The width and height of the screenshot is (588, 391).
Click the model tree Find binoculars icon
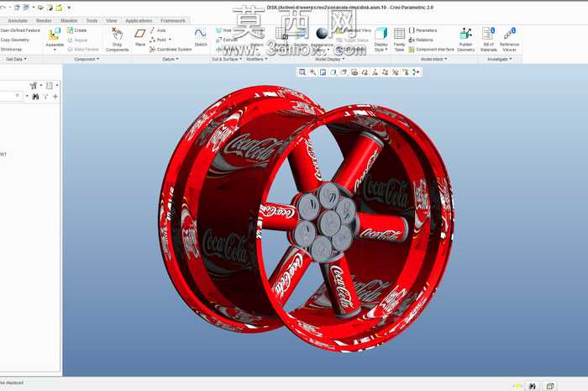[35, 97]
